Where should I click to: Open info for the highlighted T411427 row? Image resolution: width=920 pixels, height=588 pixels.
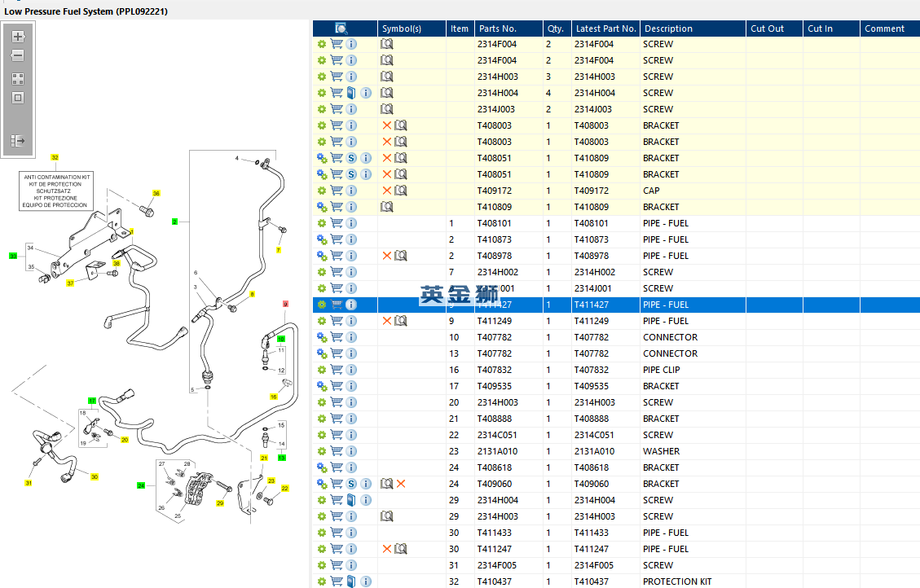click(x=351, y=305)
